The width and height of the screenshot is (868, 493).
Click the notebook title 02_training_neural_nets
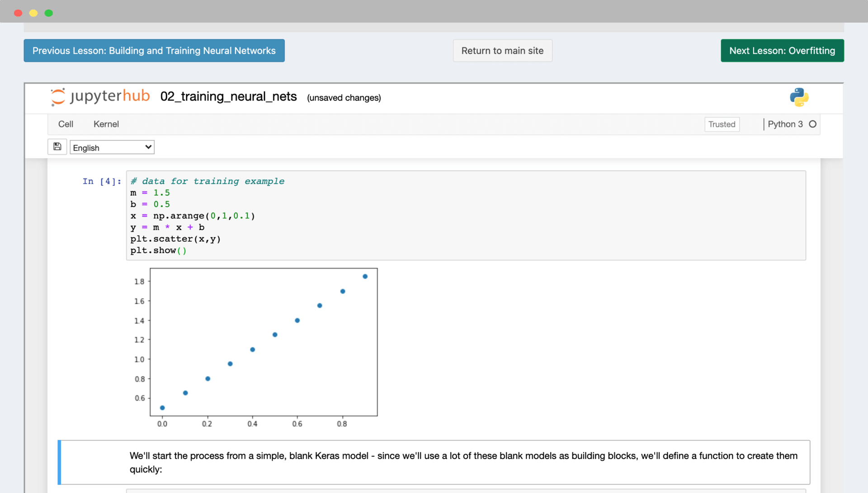point(228,97)
